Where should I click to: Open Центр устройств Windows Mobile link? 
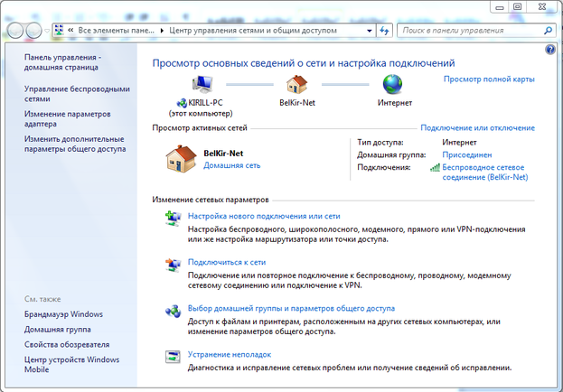71,364
